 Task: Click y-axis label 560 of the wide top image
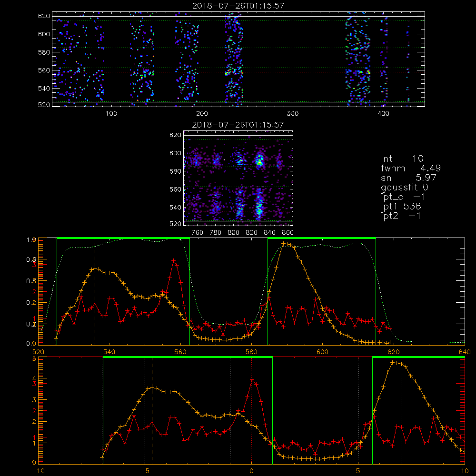click(44, 70)
